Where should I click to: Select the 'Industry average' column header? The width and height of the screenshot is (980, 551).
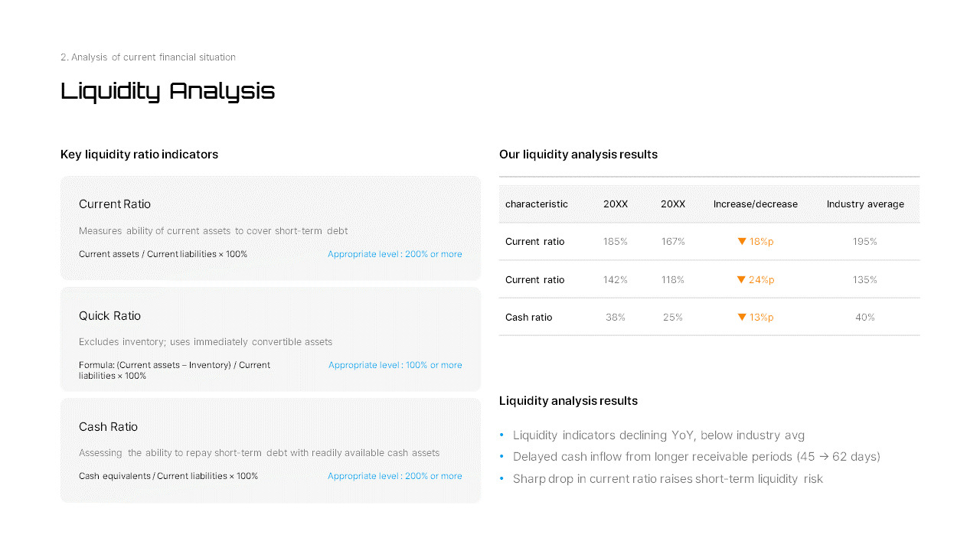(x=865, y=204)
